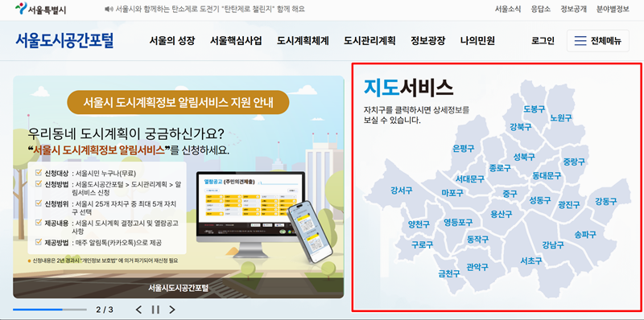
Task: Select 서초구 on the map
Action: (x=531, y=261)
